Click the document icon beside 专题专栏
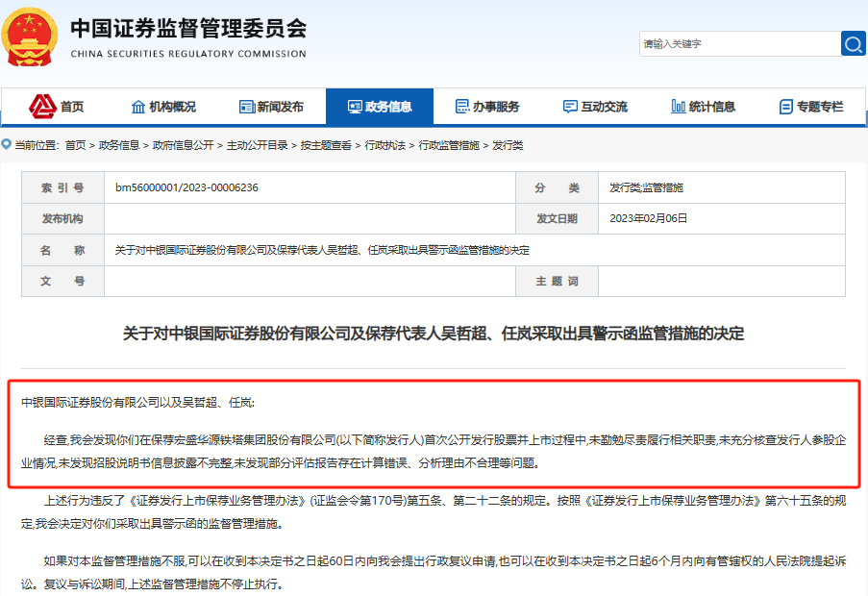The image size is (868, 596). pos(785,107)
